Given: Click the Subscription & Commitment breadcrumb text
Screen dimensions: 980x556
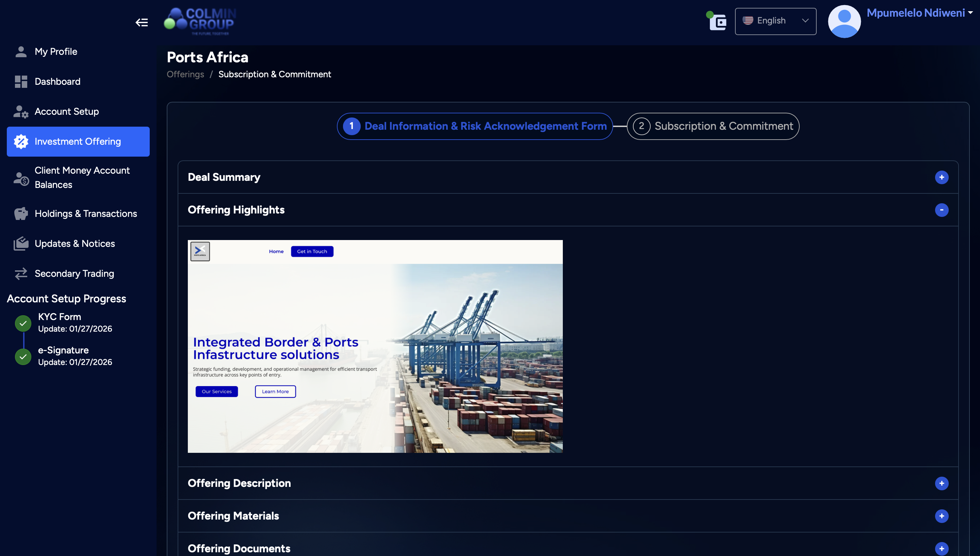Looking at the screenshot, I should tap(274, 74).
